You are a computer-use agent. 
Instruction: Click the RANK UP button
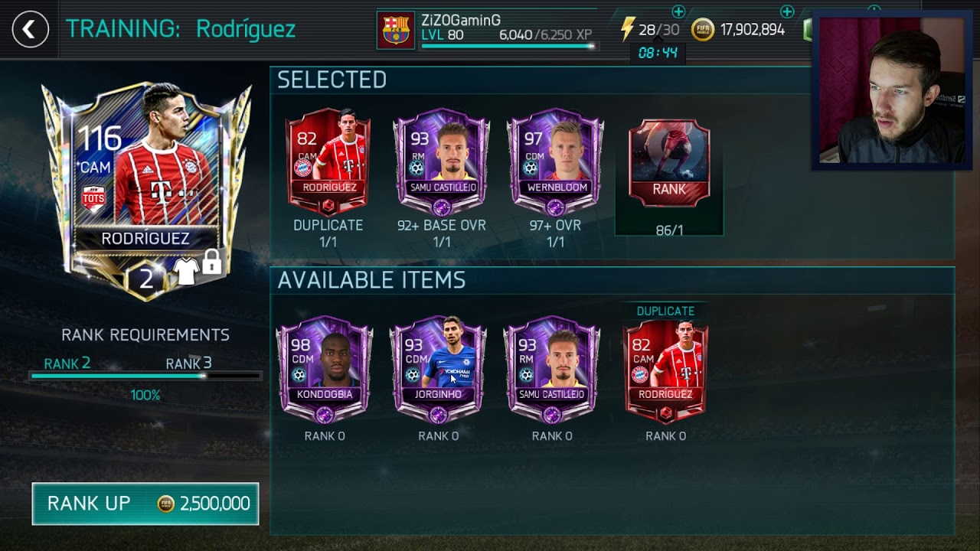click(x=145, y=504)
